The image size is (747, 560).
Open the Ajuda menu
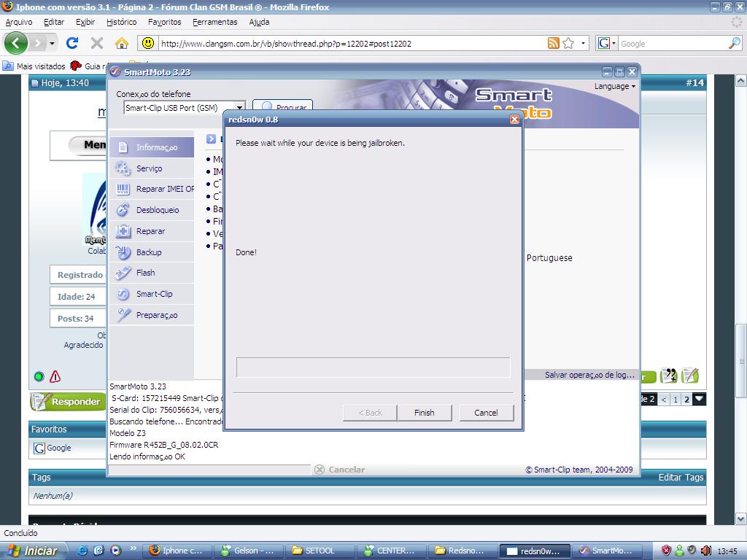[x=259, y=22]
